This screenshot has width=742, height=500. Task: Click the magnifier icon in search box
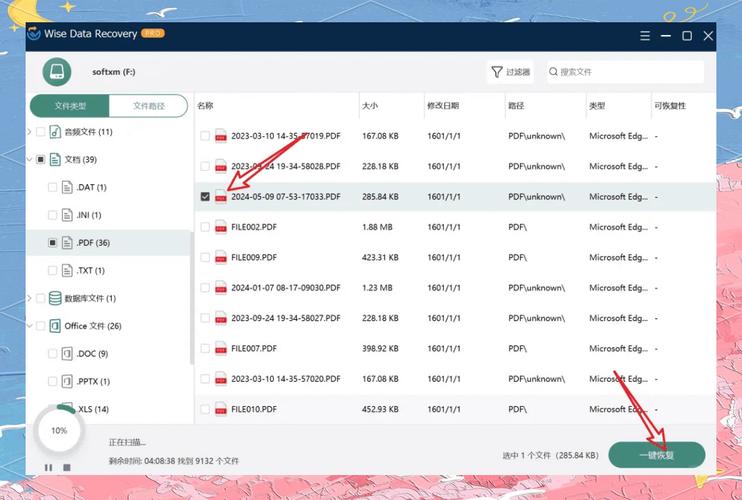[553, 72]
